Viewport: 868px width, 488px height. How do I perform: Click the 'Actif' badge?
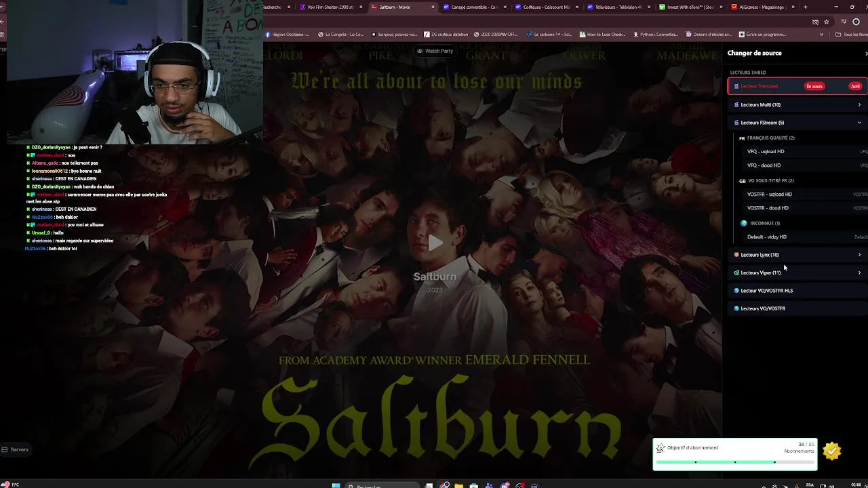coord(855,86)
